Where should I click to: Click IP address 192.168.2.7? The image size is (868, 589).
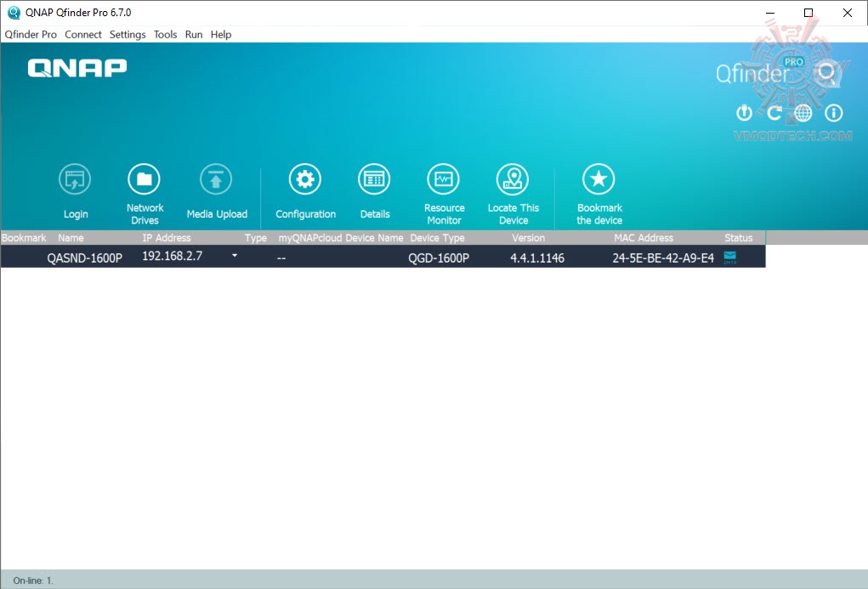tap(173, 256)
